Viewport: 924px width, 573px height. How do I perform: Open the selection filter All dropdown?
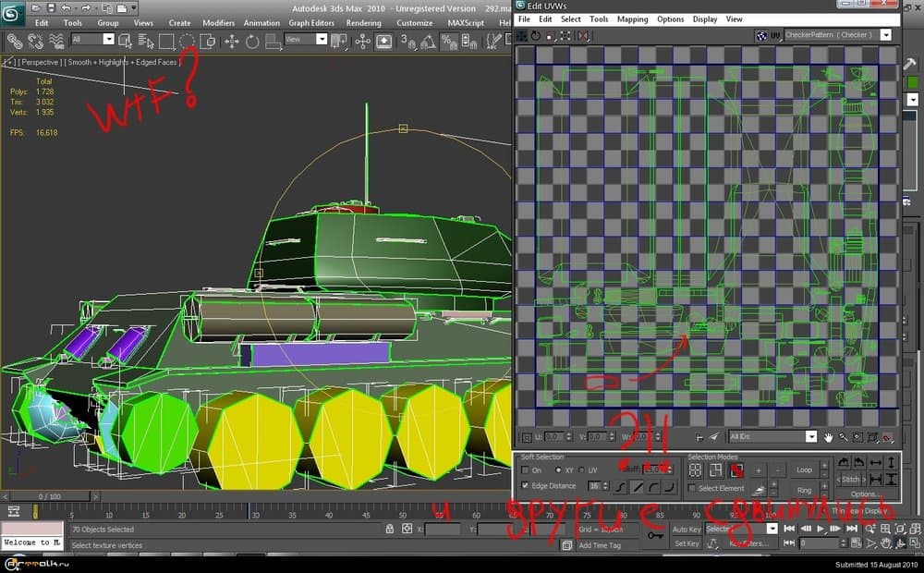click(x=108, y=40)
